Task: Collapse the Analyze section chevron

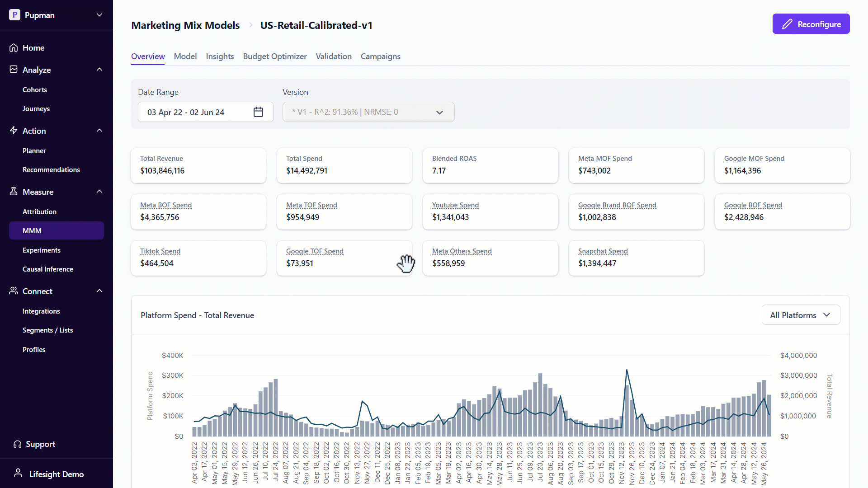Action: [x=99, y=70]
